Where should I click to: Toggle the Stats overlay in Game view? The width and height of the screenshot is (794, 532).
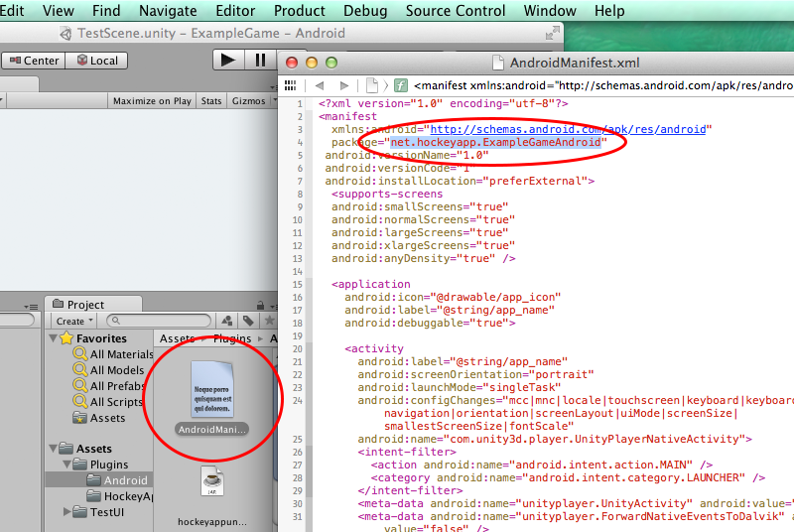(x=211, y=101)
